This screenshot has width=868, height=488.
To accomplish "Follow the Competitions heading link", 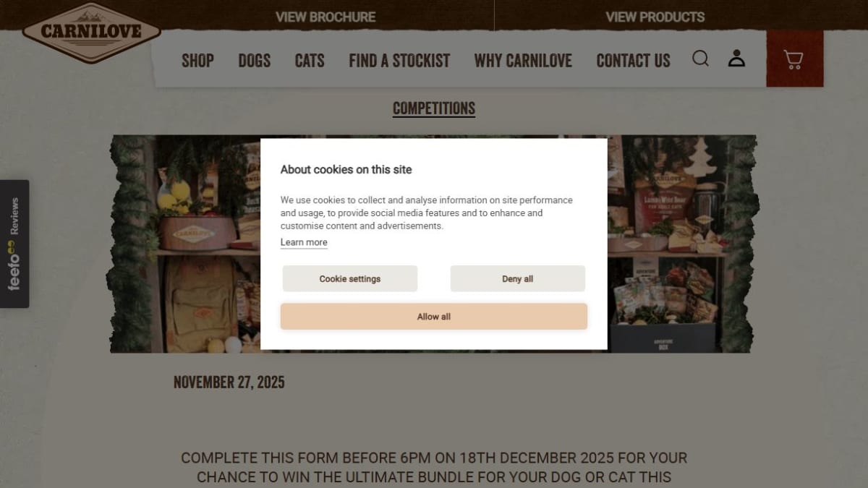I will click(434, 108).
